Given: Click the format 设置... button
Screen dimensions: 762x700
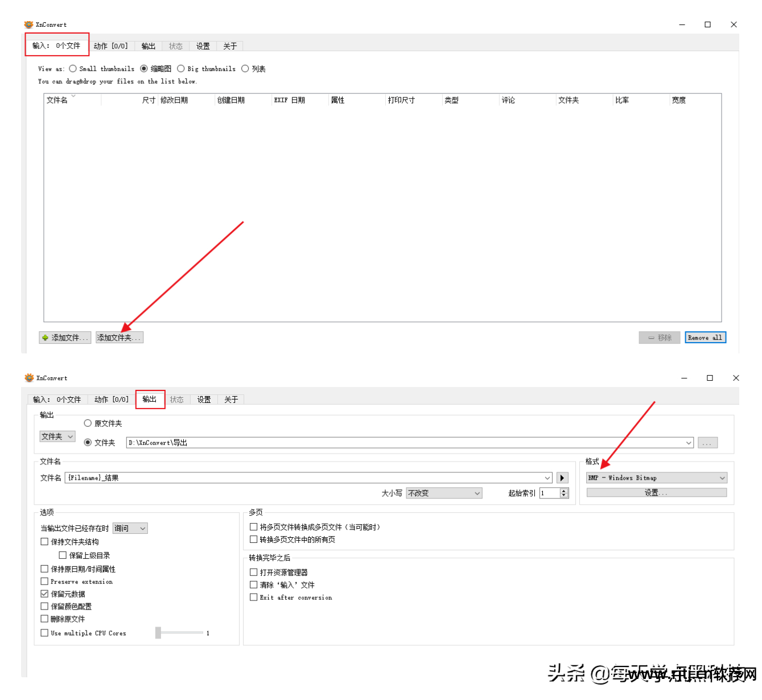Looking at the screenshot, I should click(x=657, y=493).
